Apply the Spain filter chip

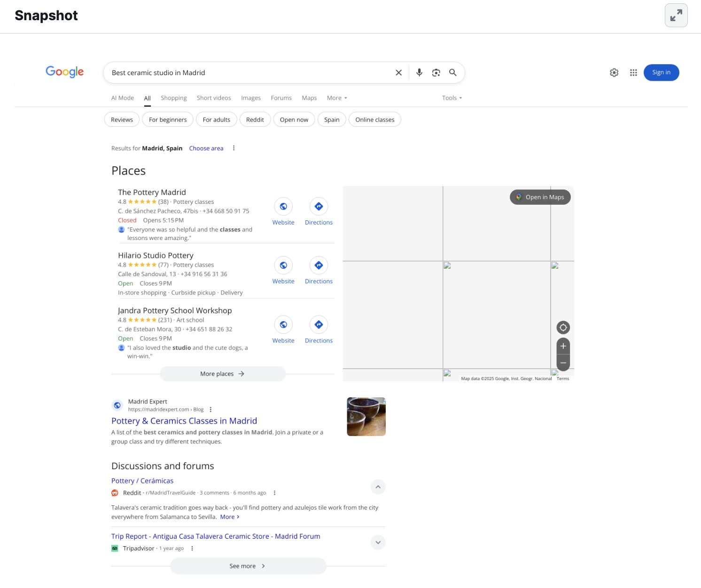(x=332, y=120)
